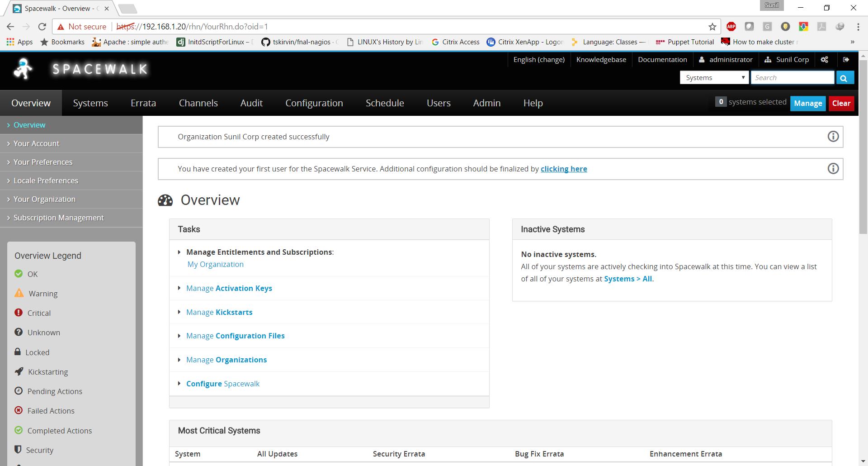Click the Spacewalk astronaut logo

(23, 69)
